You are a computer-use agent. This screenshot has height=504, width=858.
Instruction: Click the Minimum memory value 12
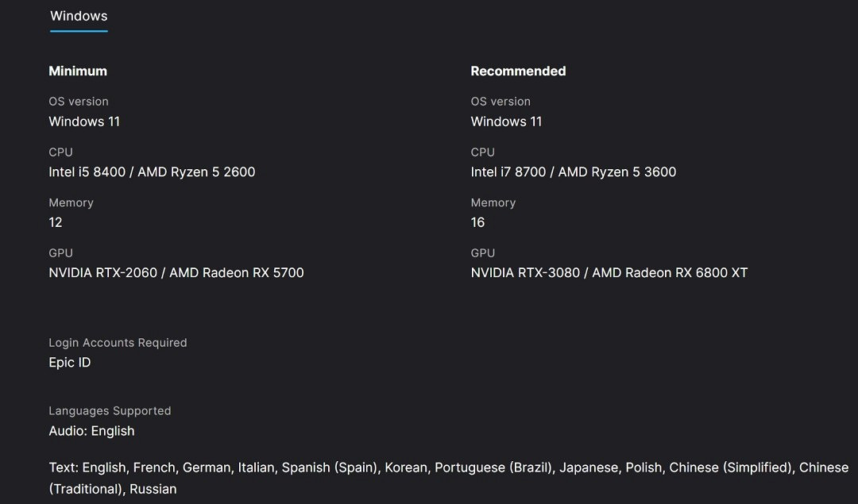(56, 222)
